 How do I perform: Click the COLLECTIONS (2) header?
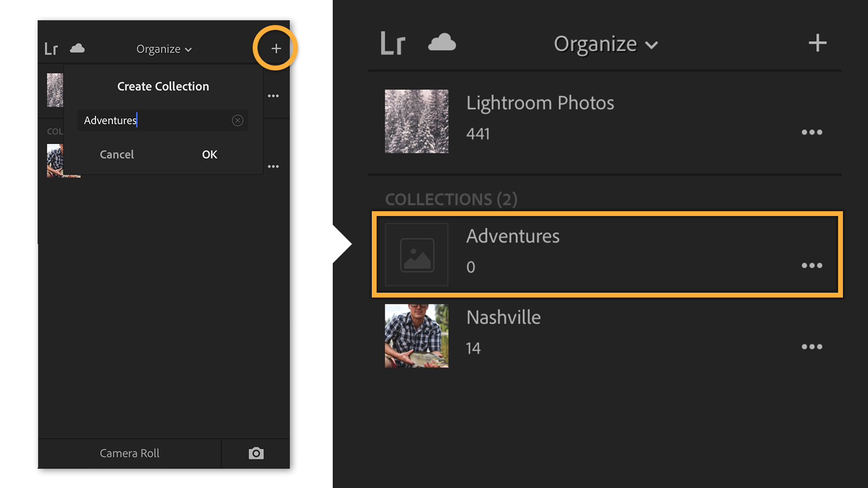click(x=451, y=199)
